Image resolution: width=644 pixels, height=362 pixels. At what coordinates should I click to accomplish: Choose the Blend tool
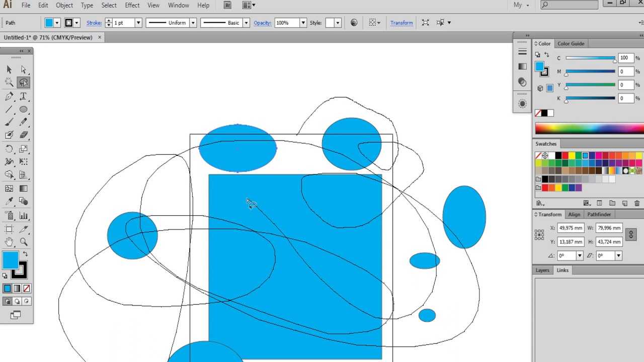pyautogui.click(x=24, y=202)
